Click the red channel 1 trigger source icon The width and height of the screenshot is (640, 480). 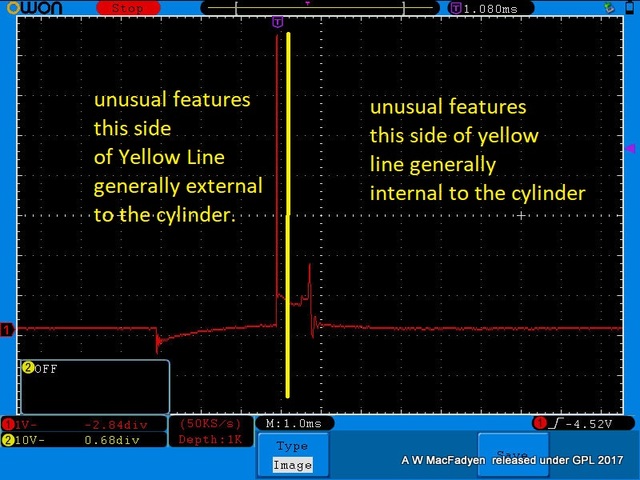(x=540, y=424)
